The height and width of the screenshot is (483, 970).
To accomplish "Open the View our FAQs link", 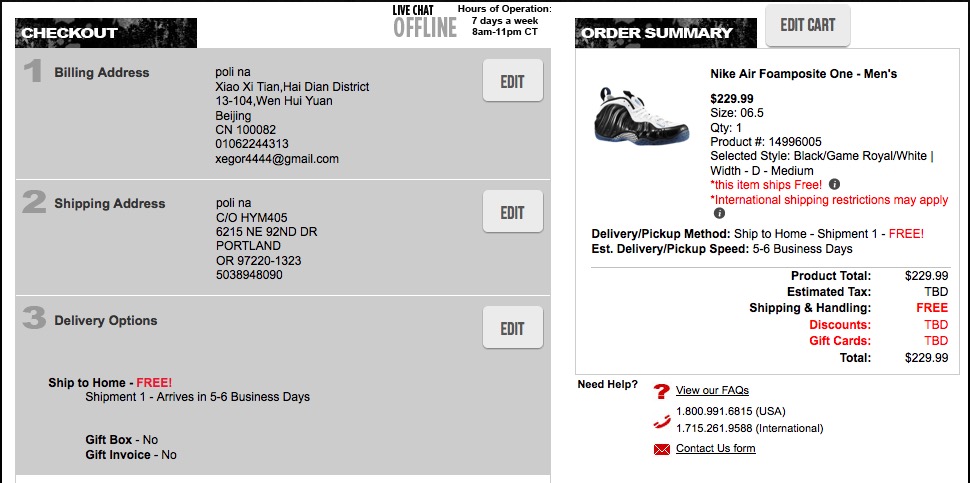I will click(712, 391).
